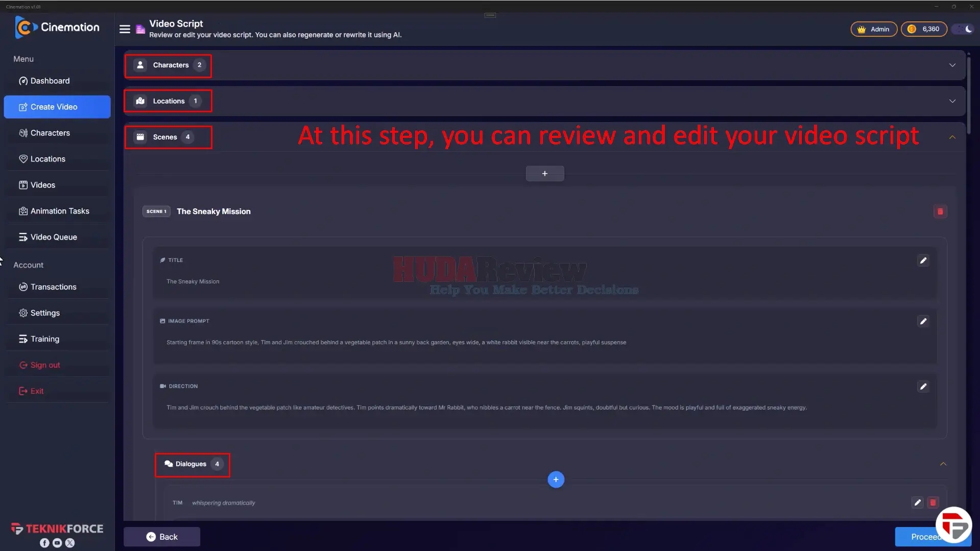Expand the Locations section chevron
Screen dimensions: 980x551
point(952,101)
